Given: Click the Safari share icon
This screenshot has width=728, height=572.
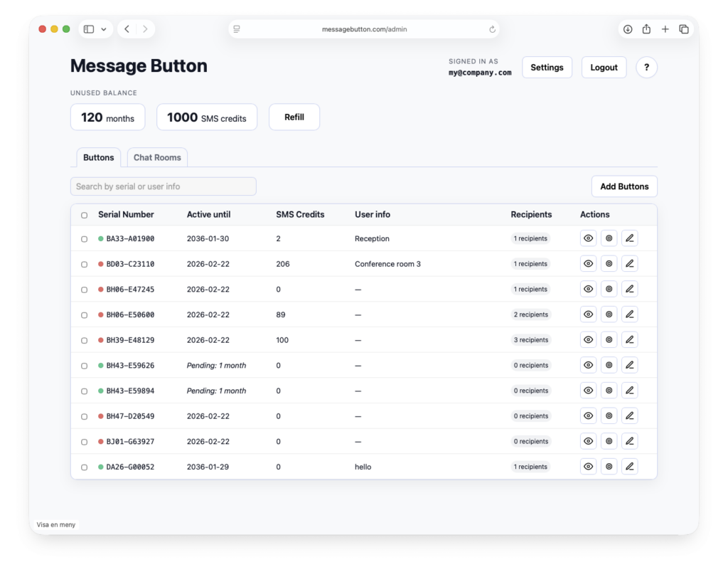Looking at the screenshot, I should 646,29.
